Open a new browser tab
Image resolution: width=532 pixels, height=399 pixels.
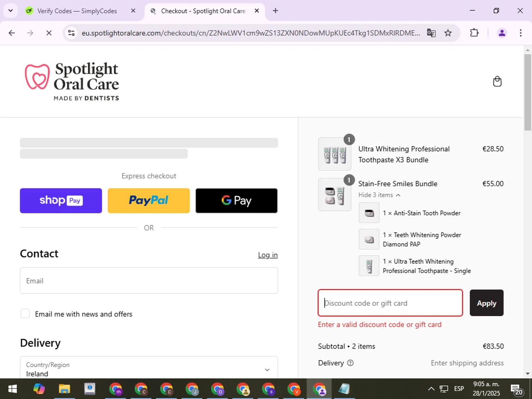[276, 11]
